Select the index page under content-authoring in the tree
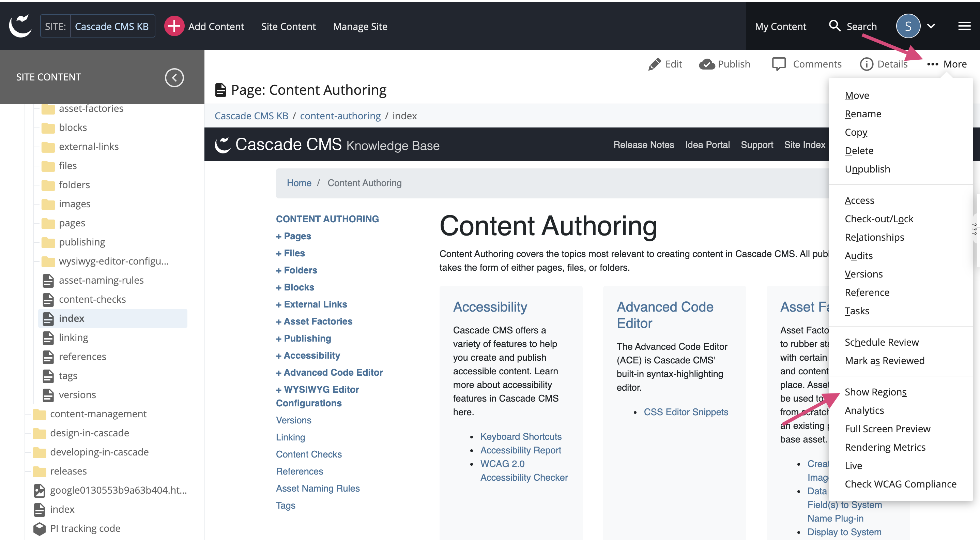Image resolution: width=980 pixels, height=540 pixels. tap(112, 318)
